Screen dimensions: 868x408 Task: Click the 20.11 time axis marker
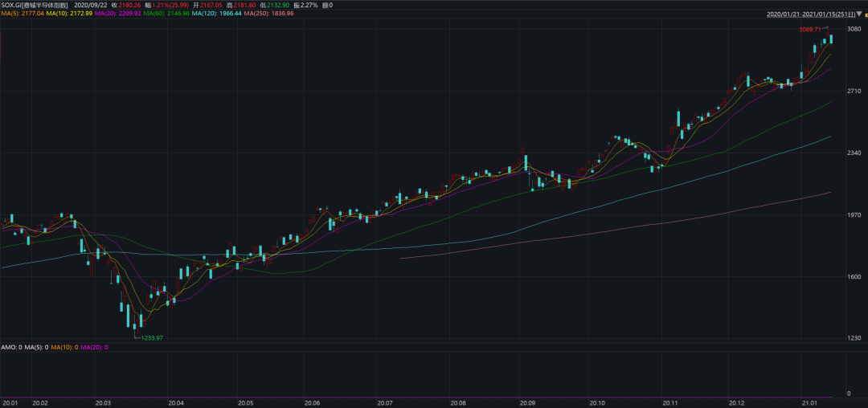pos(671,403)
